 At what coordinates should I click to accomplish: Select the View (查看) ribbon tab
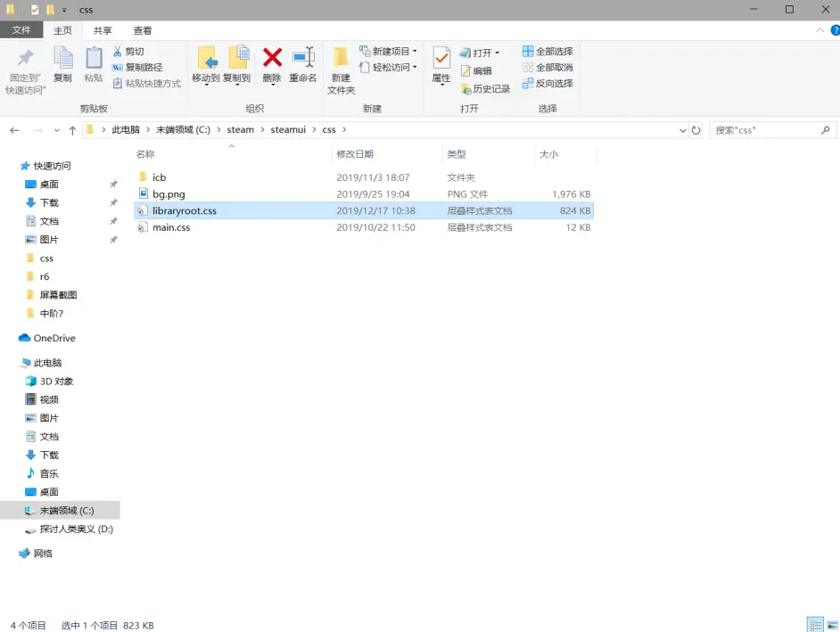click(x=143, y=30)
